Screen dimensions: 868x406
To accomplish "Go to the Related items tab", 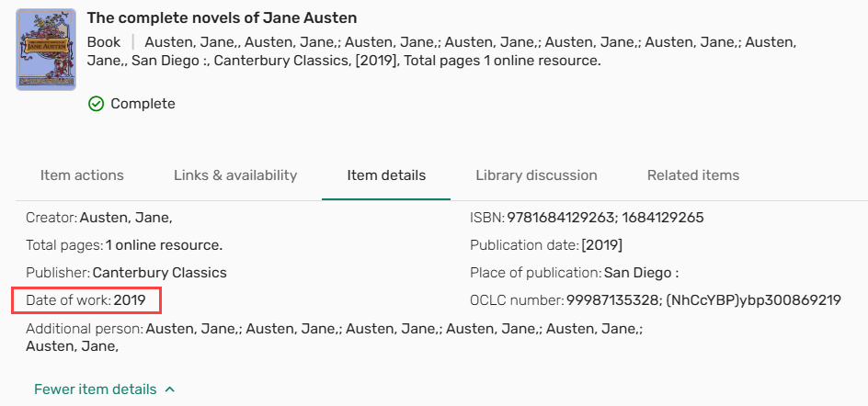I will 693,175.
